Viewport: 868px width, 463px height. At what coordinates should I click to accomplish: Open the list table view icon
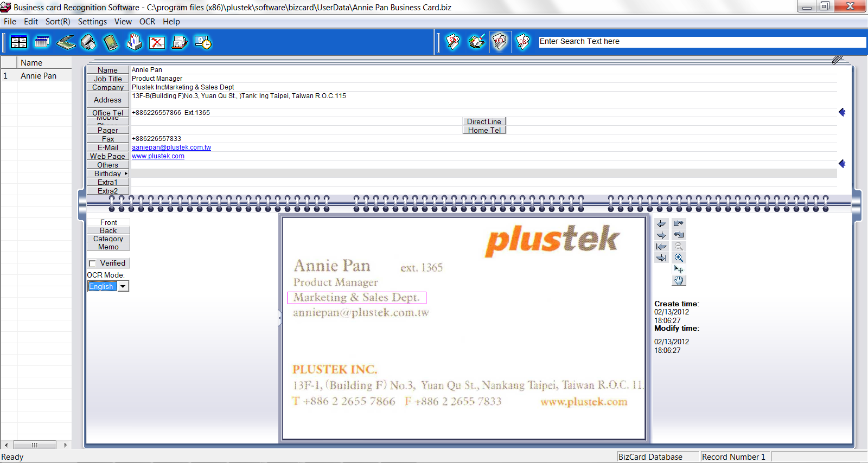coord(42,42)
